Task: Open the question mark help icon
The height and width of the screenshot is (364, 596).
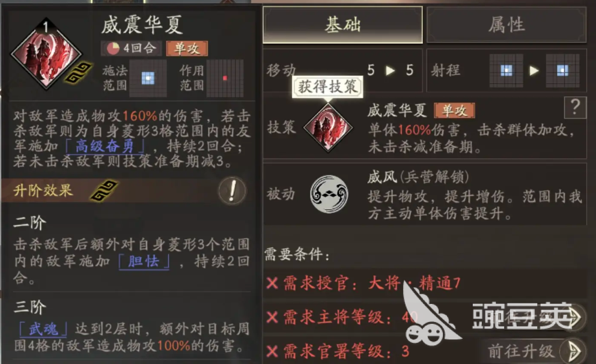Action: coord(575,108)
